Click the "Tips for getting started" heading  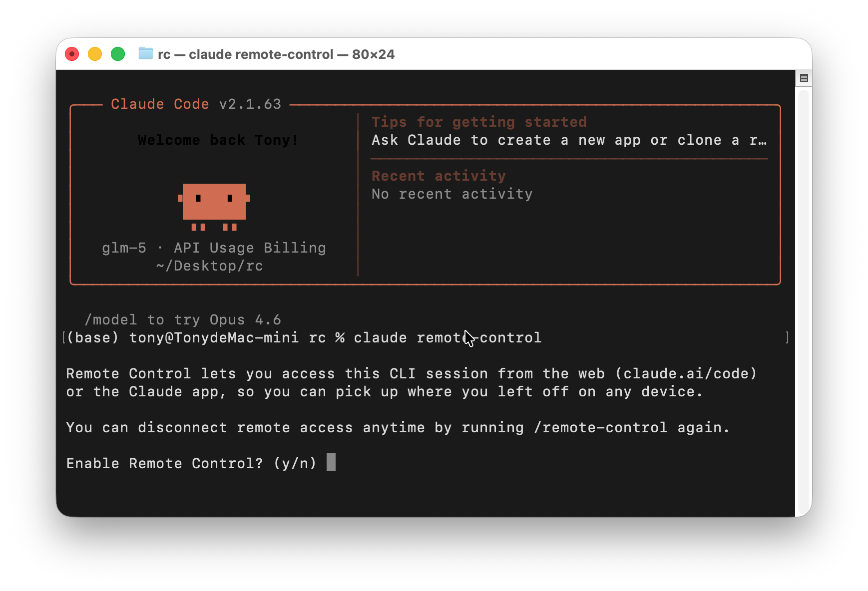479,122
